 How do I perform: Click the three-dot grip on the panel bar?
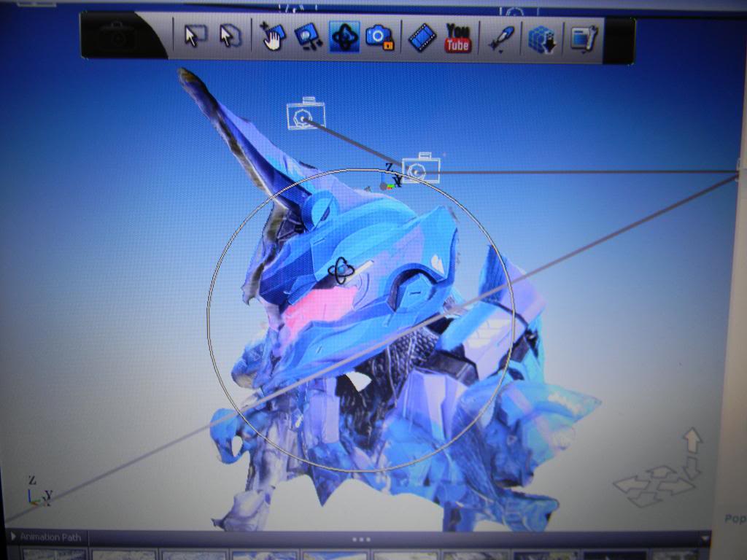click(x=361, y=540)
